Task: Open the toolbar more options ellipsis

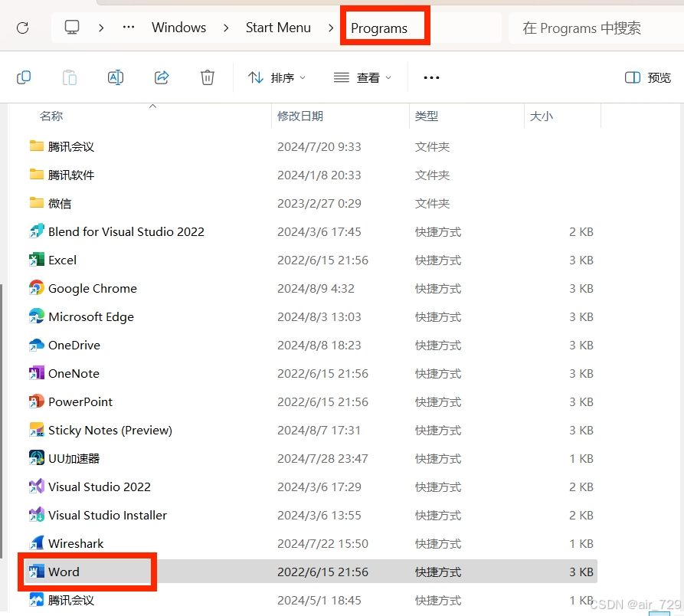Action: (x=431, y=77)
